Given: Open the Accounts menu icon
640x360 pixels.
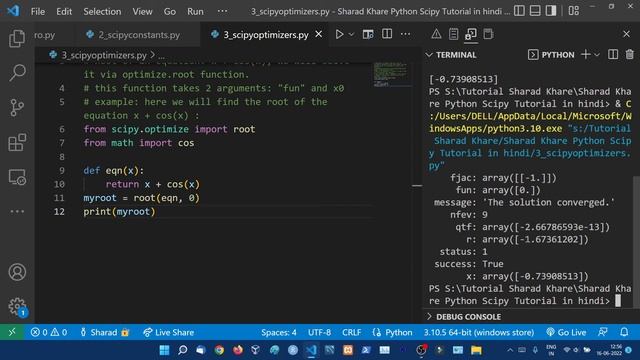Looking at the screenshot, I should tap(17, 272).
